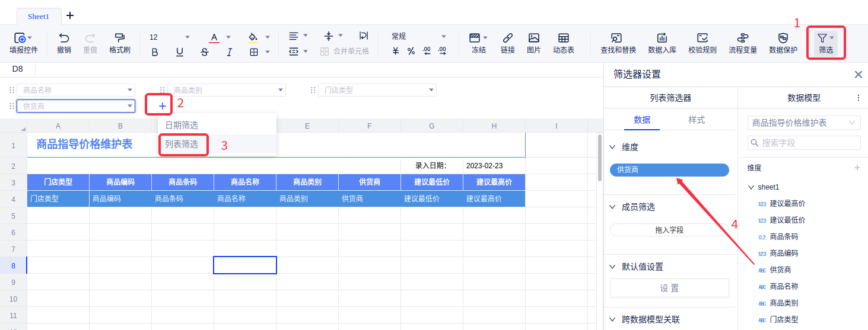This screenshot has height=330, width=868.
Task: Select 列表筛选 from the popup menu
Action: (x=182, y=145)
